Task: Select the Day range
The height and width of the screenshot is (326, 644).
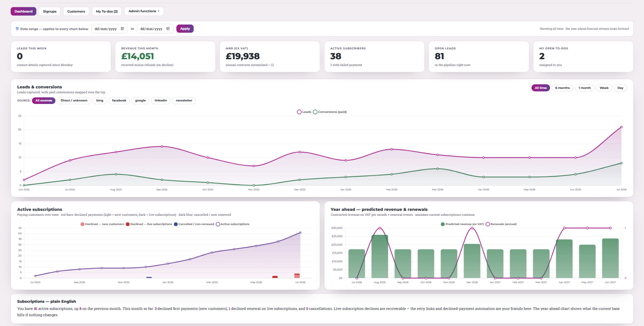Action: (x=620, y=88)
